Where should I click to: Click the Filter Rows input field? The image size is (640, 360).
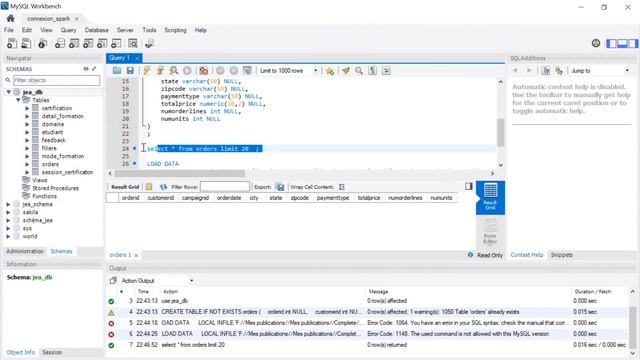(225, 187)
